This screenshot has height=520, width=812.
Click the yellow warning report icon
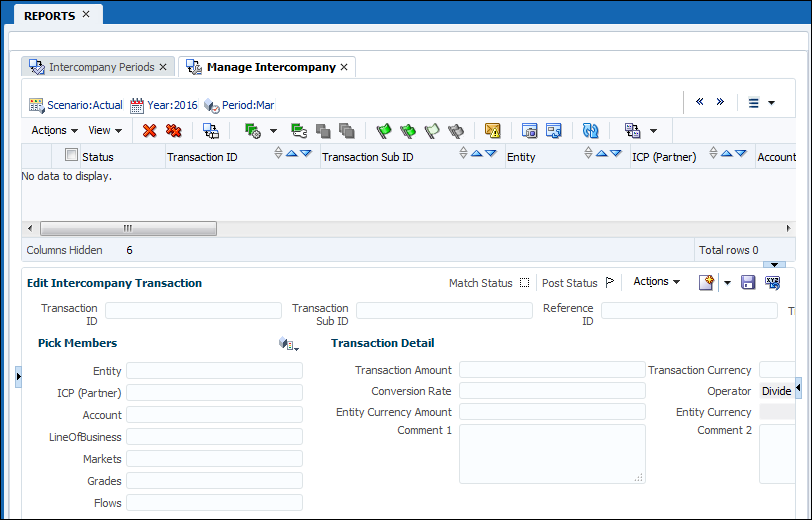point(492,131)
